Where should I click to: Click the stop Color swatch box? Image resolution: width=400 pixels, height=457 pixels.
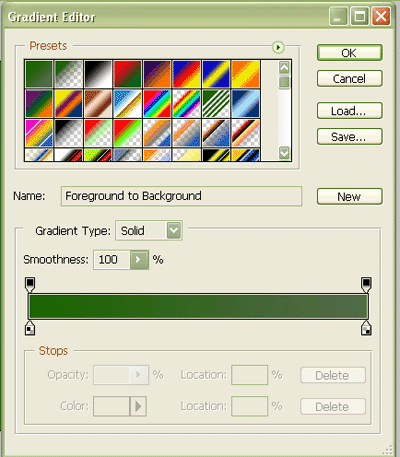(x=111, y=406)
